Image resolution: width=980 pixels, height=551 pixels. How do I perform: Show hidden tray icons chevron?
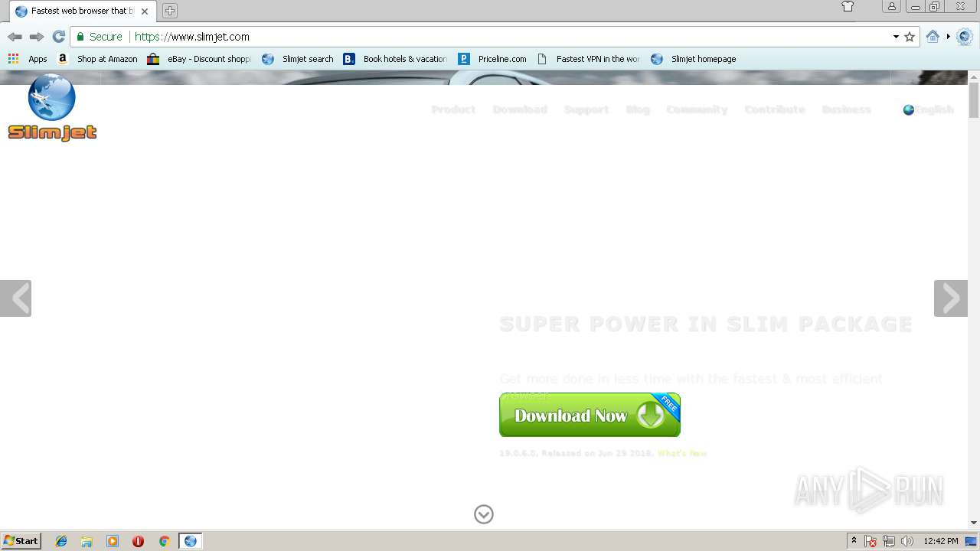854,541
